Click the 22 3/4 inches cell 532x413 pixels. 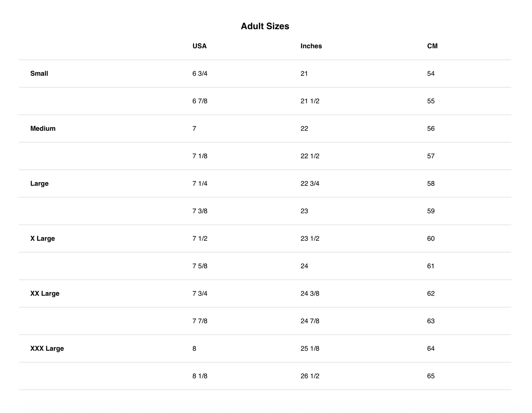(x=310, y=184)
